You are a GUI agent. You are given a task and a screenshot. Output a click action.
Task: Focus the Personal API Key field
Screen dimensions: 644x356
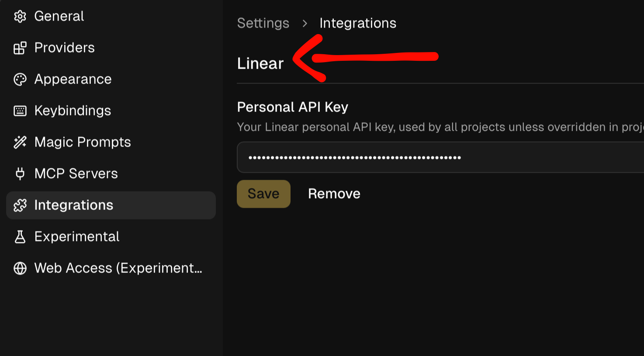coord(437,157)
